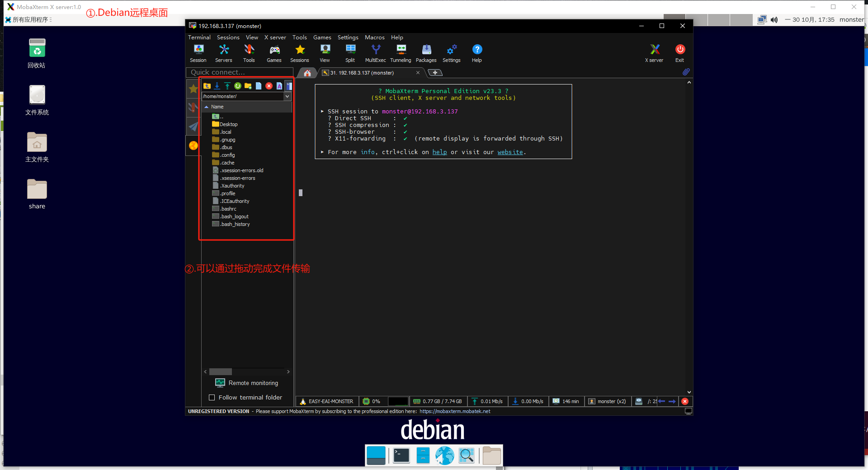Enable Follow terminal folder checkbox
Viewport: 868px width, 470px height.
coord(212,398)
